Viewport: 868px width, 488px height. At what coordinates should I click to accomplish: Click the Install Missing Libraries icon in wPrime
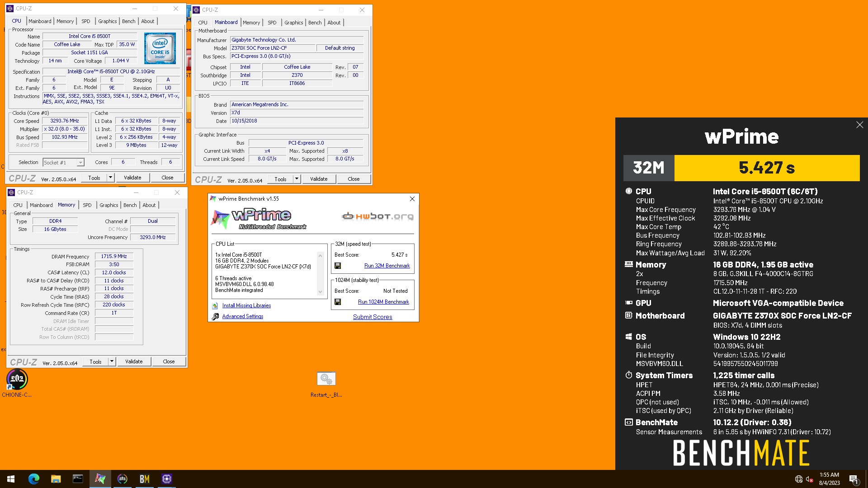pos(215,305)
